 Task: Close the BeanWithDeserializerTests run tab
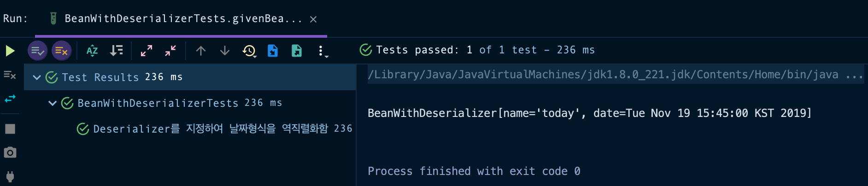click(313, 19)
